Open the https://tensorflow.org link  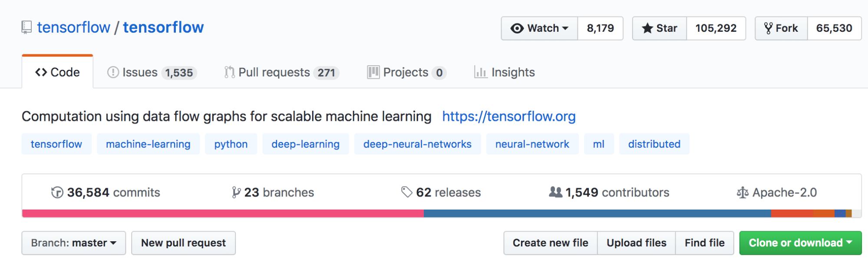509,117
